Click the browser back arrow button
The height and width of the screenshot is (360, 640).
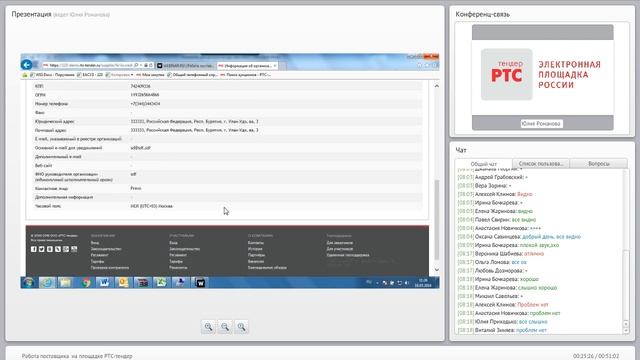(27, 65)
